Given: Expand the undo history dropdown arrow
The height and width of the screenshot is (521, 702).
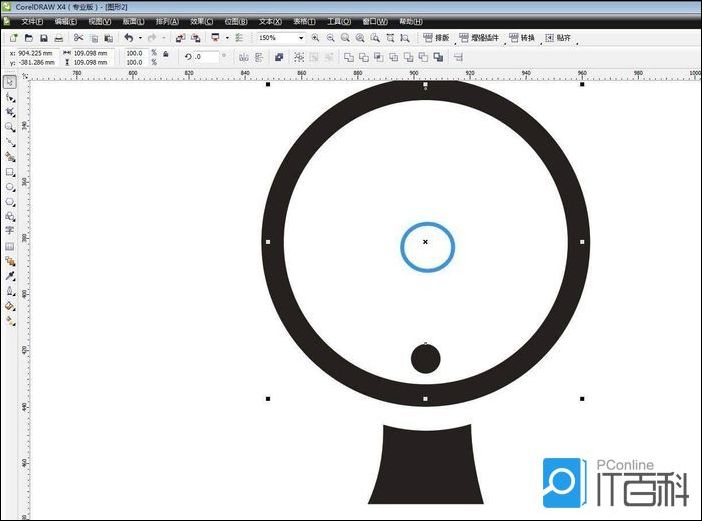Looking at the screenshot, I should pyautogui.click(x=139, y=38).
